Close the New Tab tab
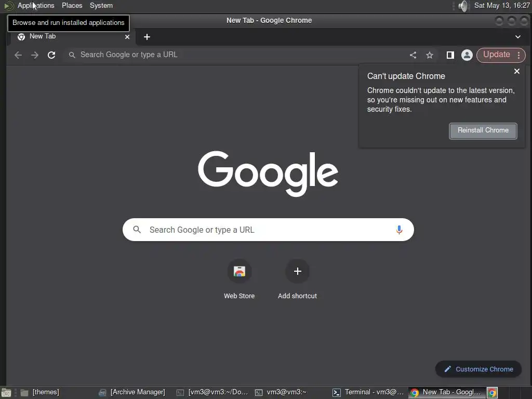This screenshot has width=532, height=399. [x=127, y=37]
